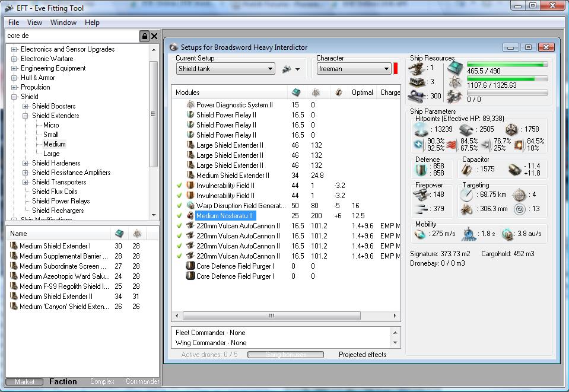This screenshot has width=569, height=392.
Task: Click the red character status swatch
Action: click(396, 69)
